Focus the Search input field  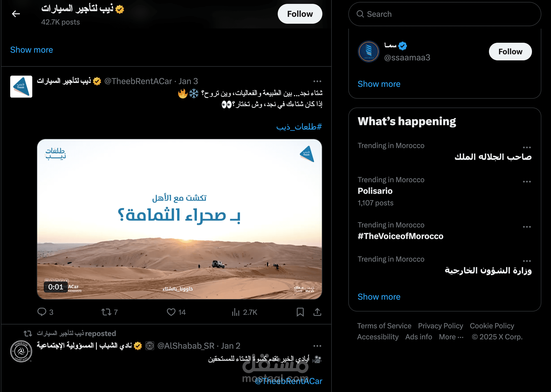[445, 14]
